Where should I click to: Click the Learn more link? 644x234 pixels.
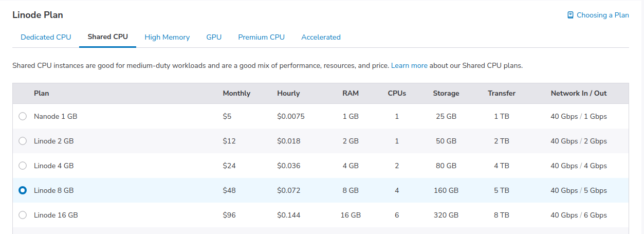point(409,66)
